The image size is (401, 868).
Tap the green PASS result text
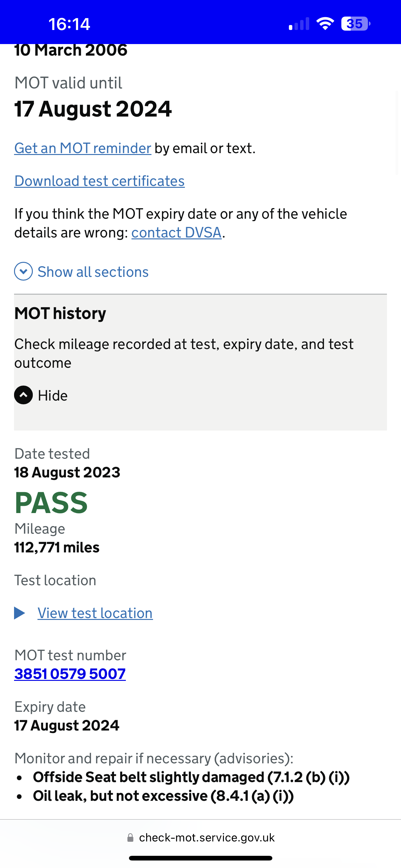click(x=51, y=503)
